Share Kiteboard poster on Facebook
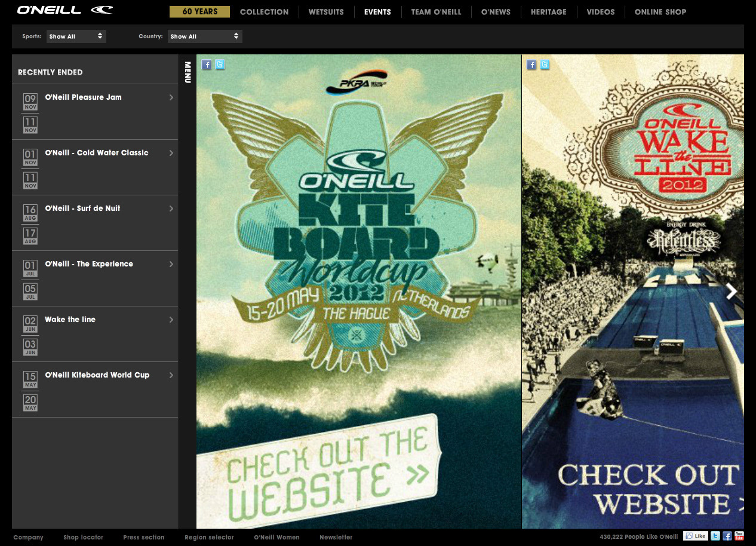 point(206,65)
